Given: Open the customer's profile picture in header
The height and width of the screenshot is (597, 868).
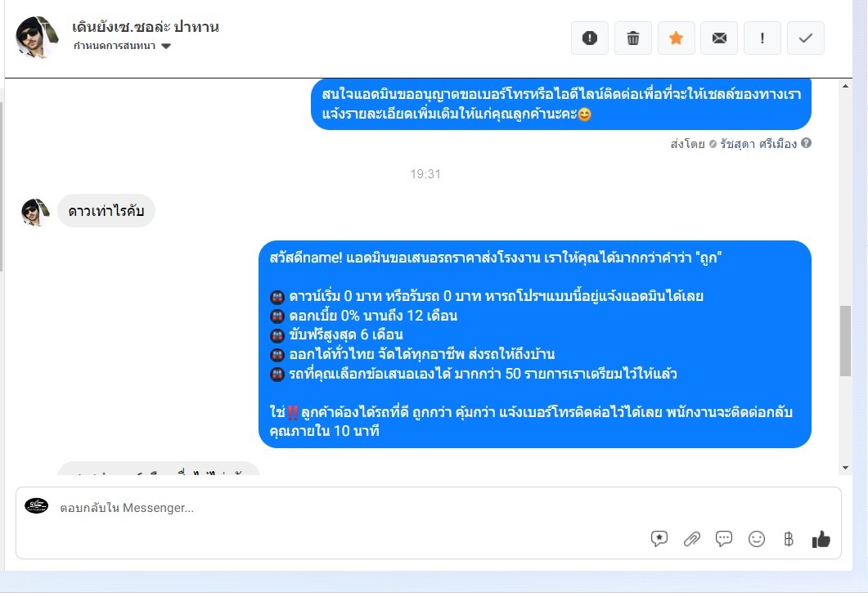Looking at the screenshot, I should (x=37, y=37).
